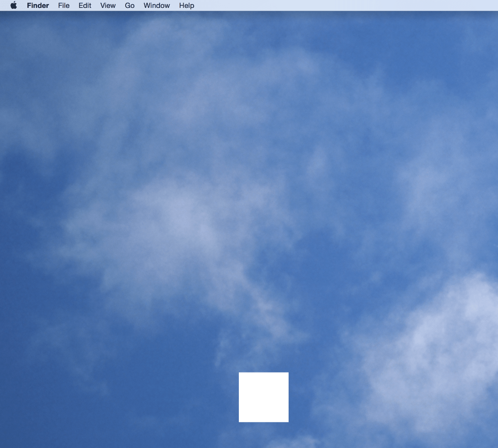Click Help in the menu bar
The width and height of the screenshot is (498, 448).
[186, 5]
